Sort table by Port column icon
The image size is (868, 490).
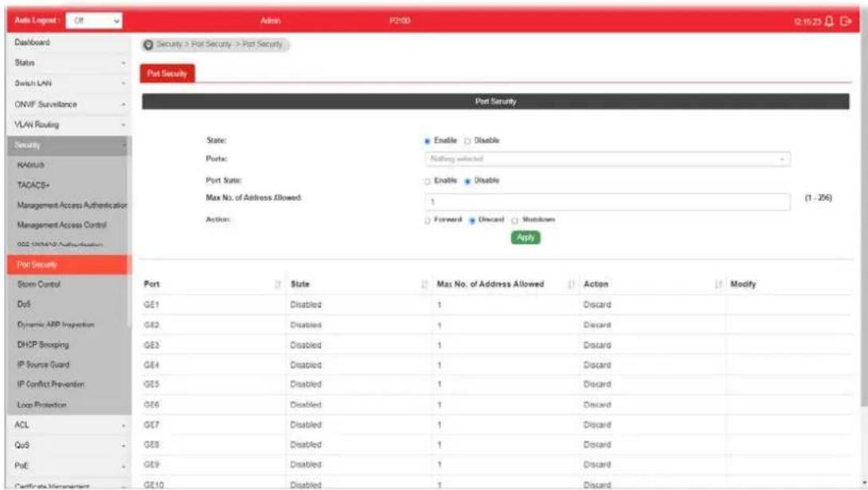277,284
